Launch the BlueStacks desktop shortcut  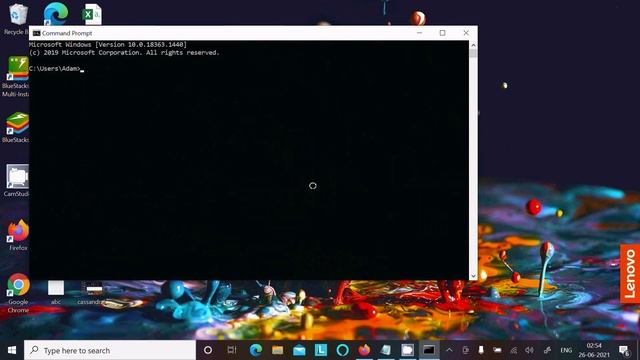[x=16, y=127]
